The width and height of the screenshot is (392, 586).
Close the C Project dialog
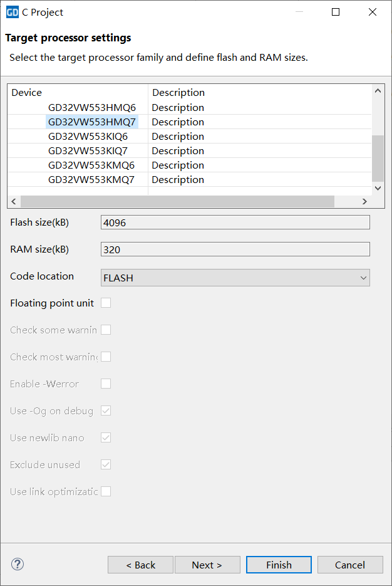[x=373, y=12]
